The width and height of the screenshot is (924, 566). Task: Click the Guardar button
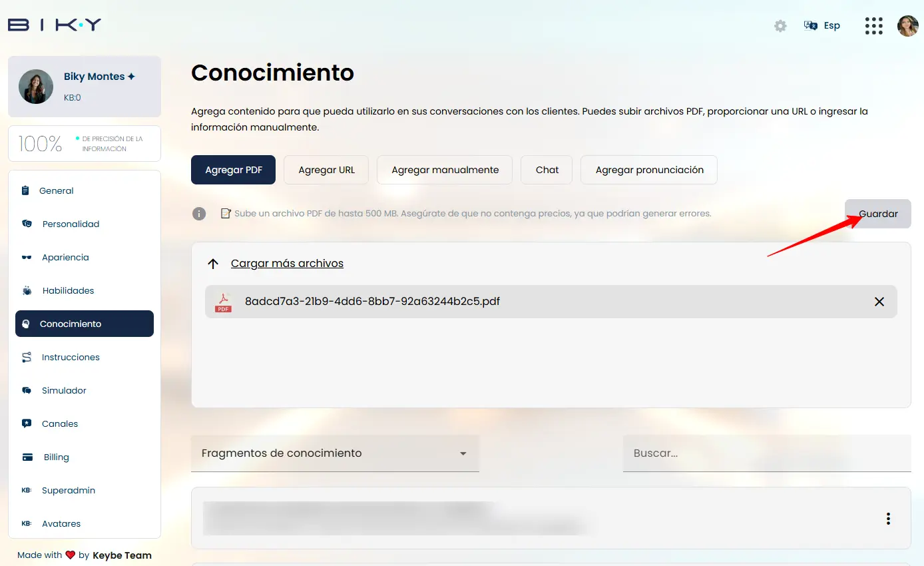(878, 214)
